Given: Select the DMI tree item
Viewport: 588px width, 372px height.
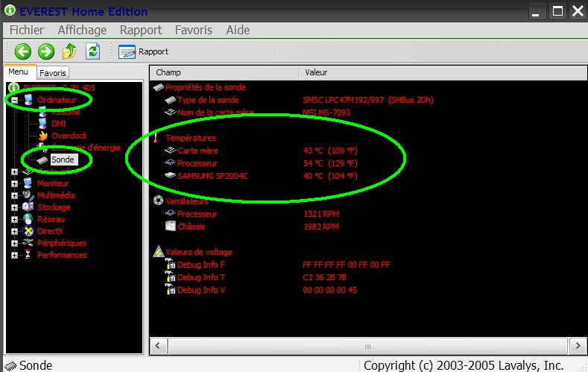Looking at the screenshot, I should coord(58,124).
